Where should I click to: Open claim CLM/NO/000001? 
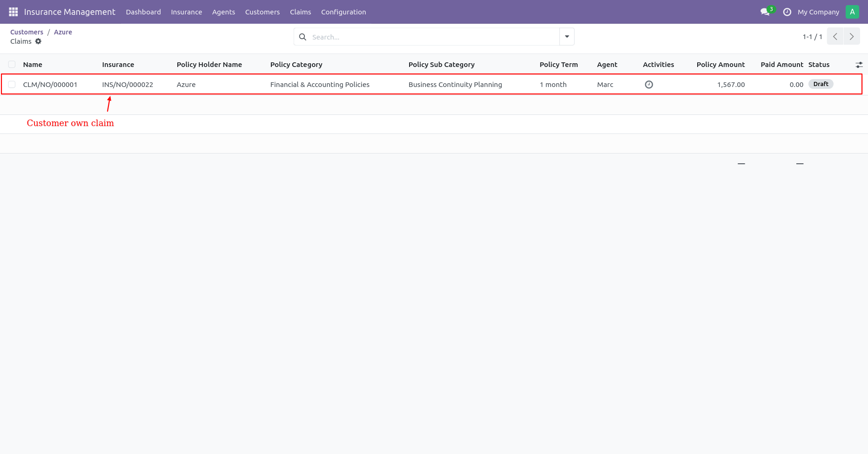tap(50, 85)
